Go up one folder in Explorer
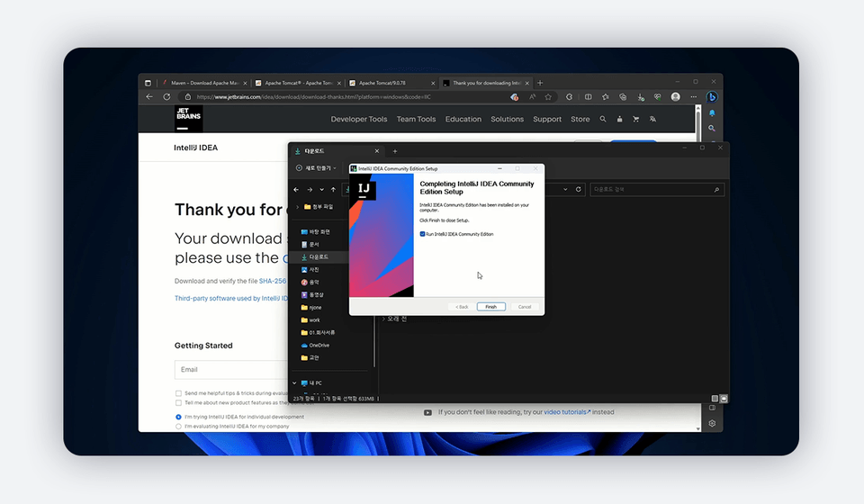864x504 pixels. point(333,190)
